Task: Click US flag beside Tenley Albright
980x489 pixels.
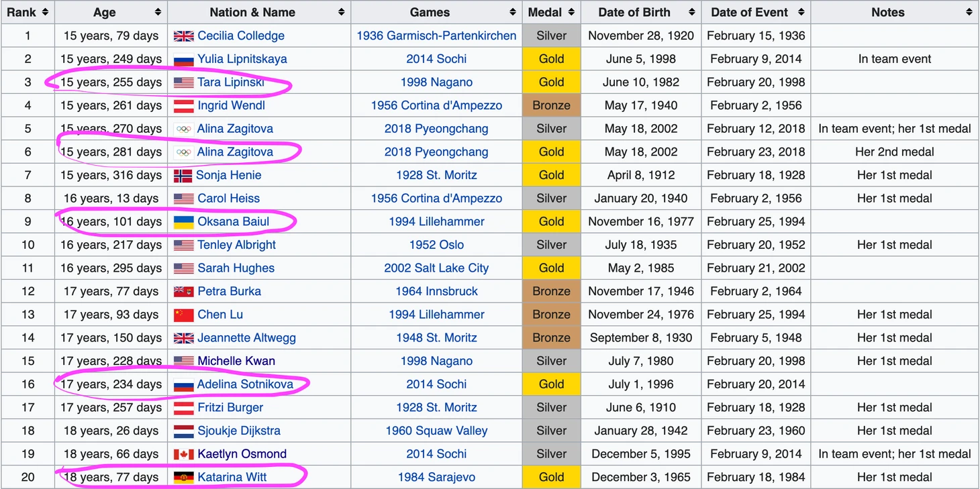Action: (x=183, y=246)
